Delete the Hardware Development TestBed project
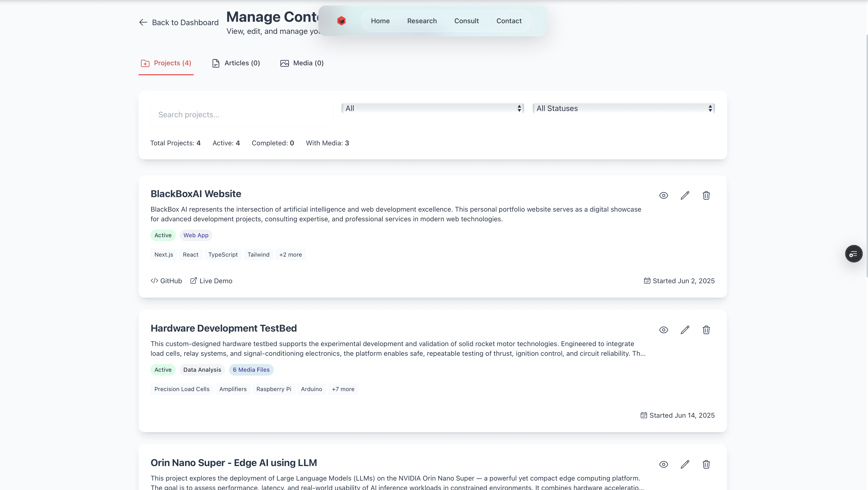This screenshot has height=490, width=868. [706, 330]
